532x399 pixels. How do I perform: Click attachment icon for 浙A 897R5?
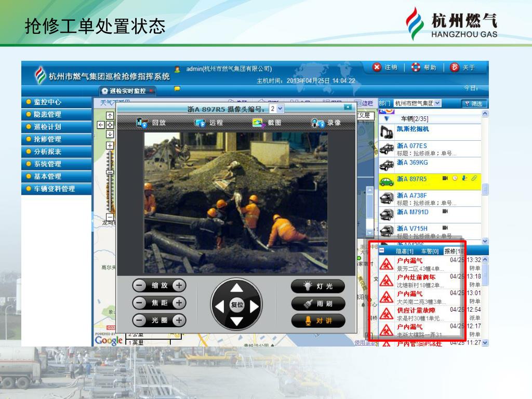[474, 178]
